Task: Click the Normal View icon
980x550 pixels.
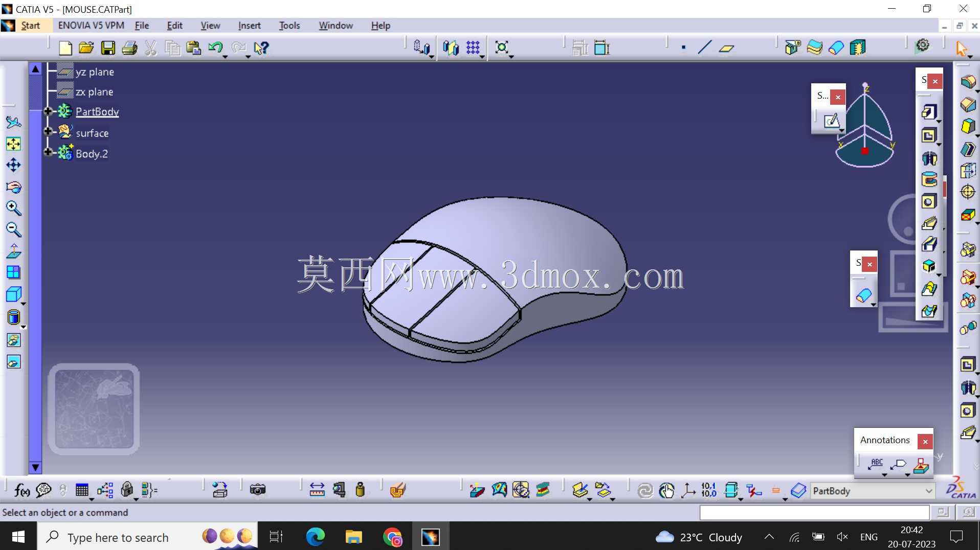Action: [14, 251]
